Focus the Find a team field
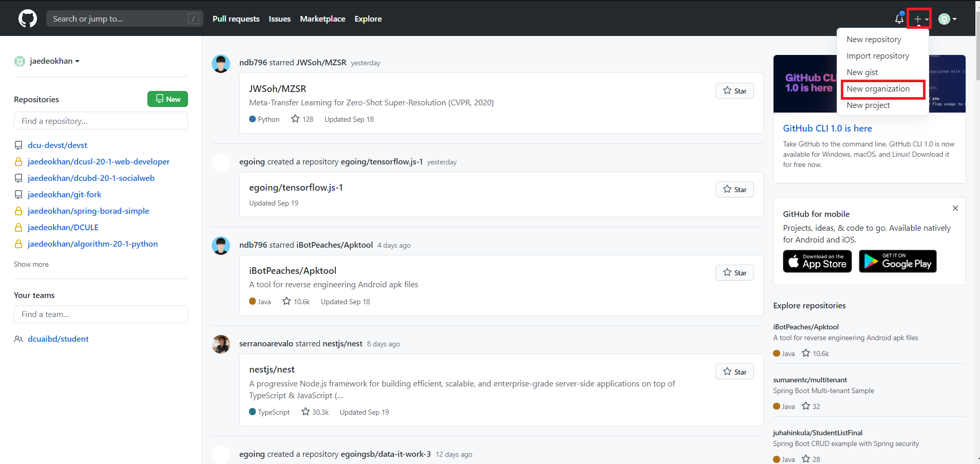 pos(101,314)
